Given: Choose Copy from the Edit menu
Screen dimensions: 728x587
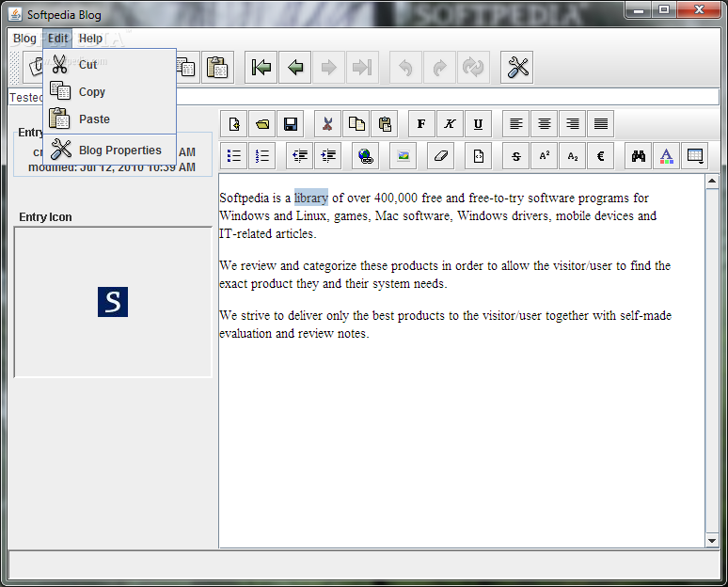Looking at the screenshot, I should pos(109,91).
